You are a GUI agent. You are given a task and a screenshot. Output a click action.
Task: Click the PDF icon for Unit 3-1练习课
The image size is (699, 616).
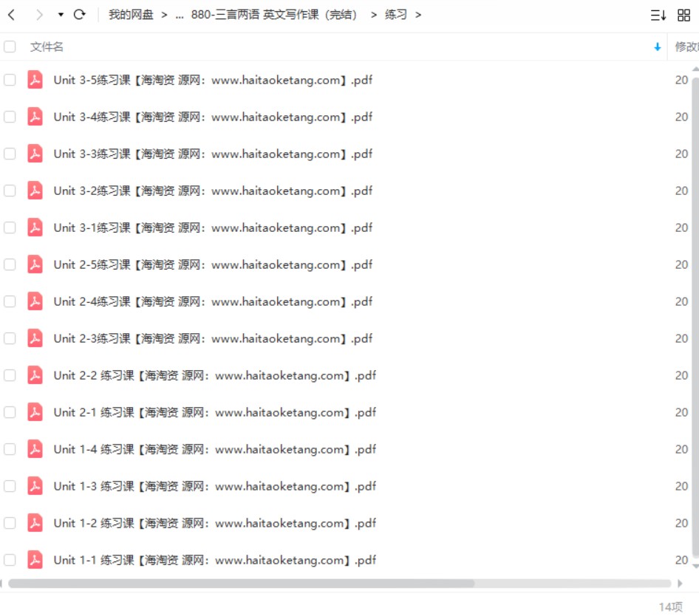tap(35, 228)
